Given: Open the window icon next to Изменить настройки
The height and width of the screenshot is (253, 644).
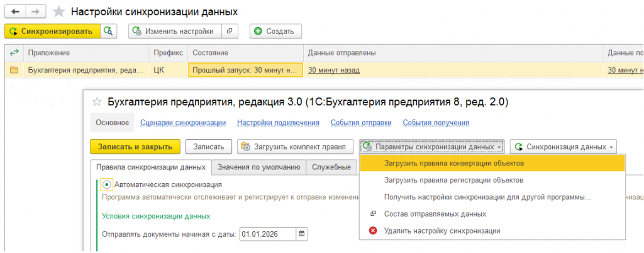Looking at the screenshot, I should coord(230,31).
